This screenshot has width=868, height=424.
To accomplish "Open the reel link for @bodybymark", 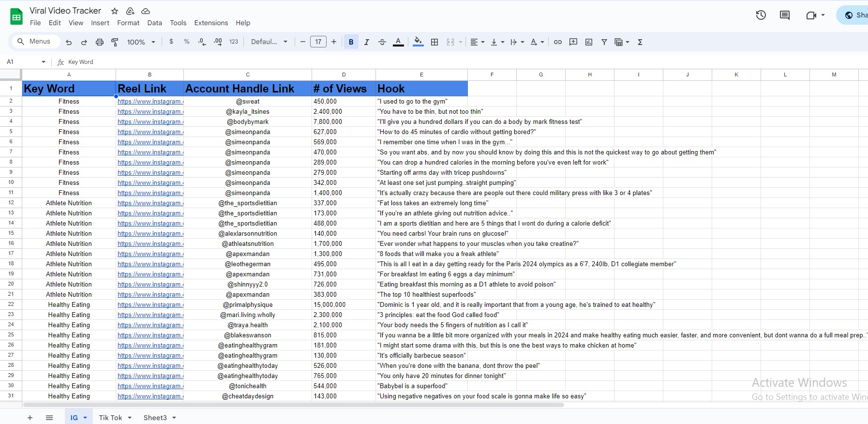I will pos(150,122).
